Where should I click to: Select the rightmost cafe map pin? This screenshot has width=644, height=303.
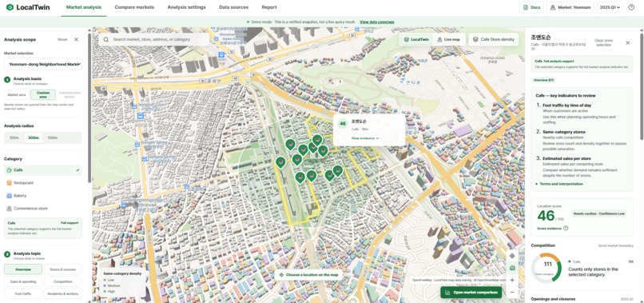pos(338,171)
